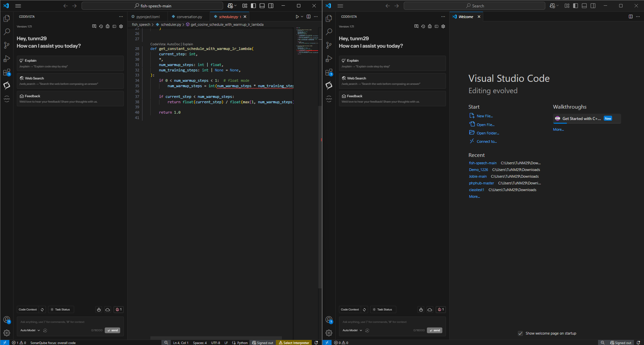Toggle primary sidebar in right window title bar

(x=576, y=6)
